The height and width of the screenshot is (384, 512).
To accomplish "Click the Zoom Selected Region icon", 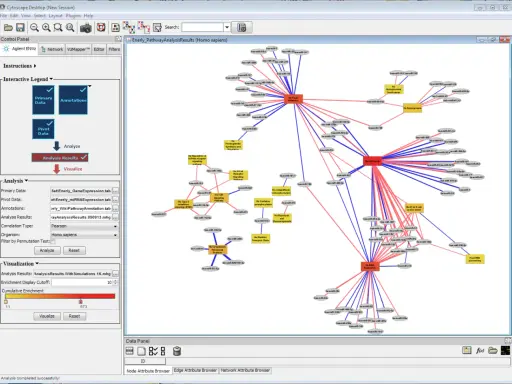I will tap(58, 28).
